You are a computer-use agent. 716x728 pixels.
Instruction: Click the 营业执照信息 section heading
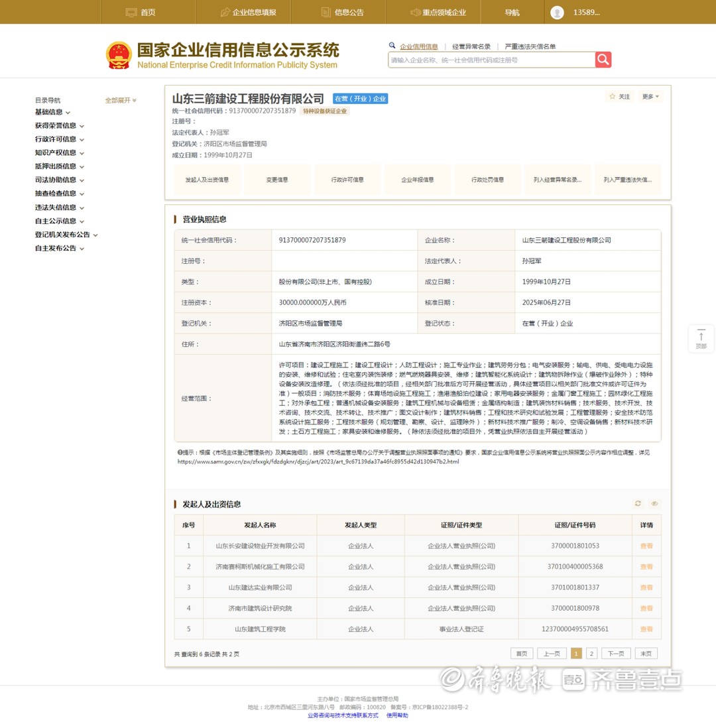pyautogui.click(x=204, y=219)
